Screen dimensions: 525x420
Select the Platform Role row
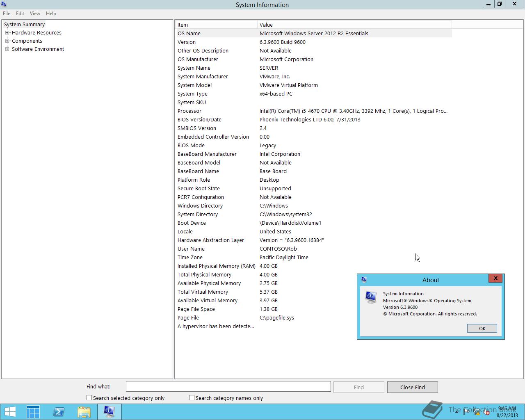[x=314, y=180]
